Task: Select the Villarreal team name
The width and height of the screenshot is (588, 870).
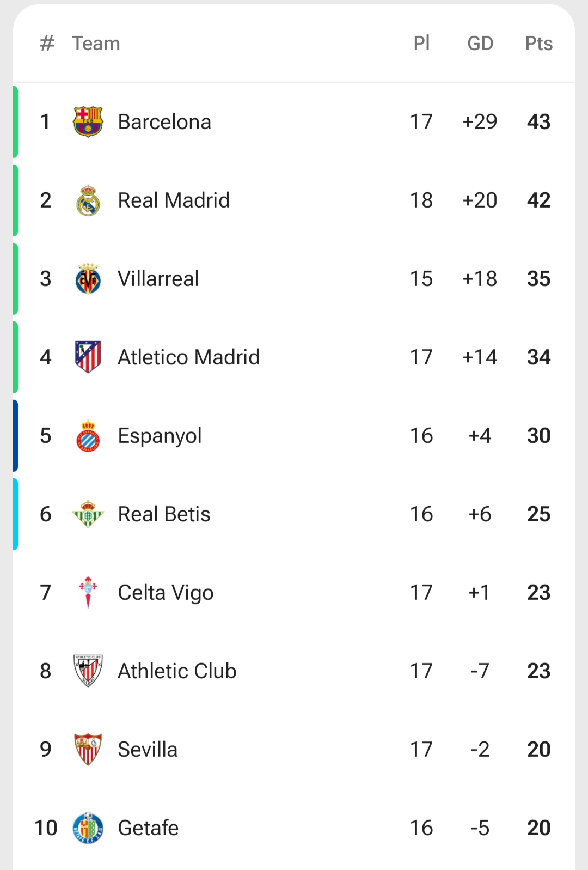Action: (158, 279)
